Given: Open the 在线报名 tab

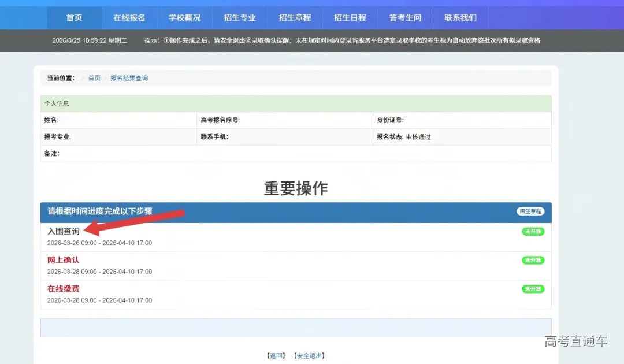Looking at the screenshot, I should click(129, 17).
